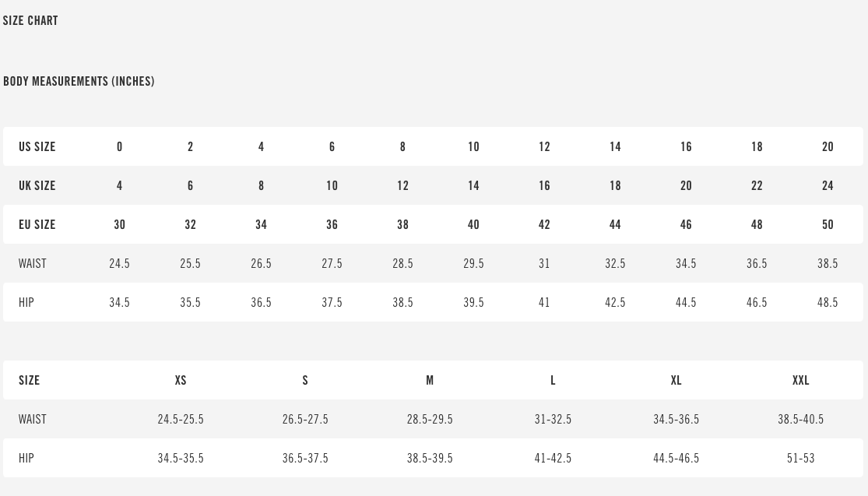Select the XXL column header
868x496 pixels.
pos(800,380)
